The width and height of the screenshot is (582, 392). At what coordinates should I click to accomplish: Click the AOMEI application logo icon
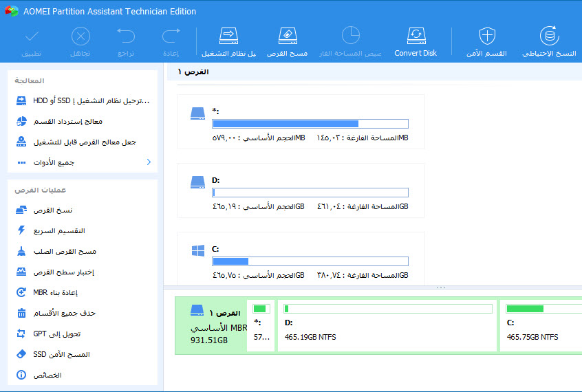coord(12,11)
